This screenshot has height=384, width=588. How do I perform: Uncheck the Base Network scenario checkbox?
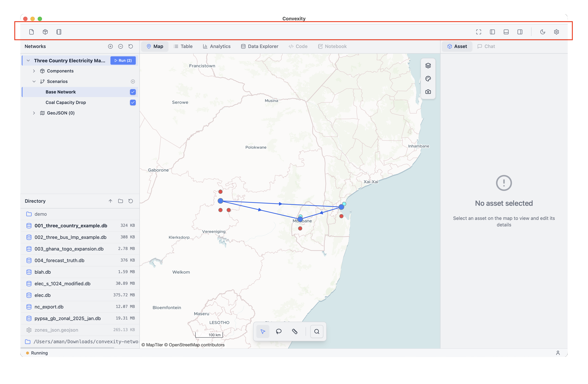tap(133, 92)
